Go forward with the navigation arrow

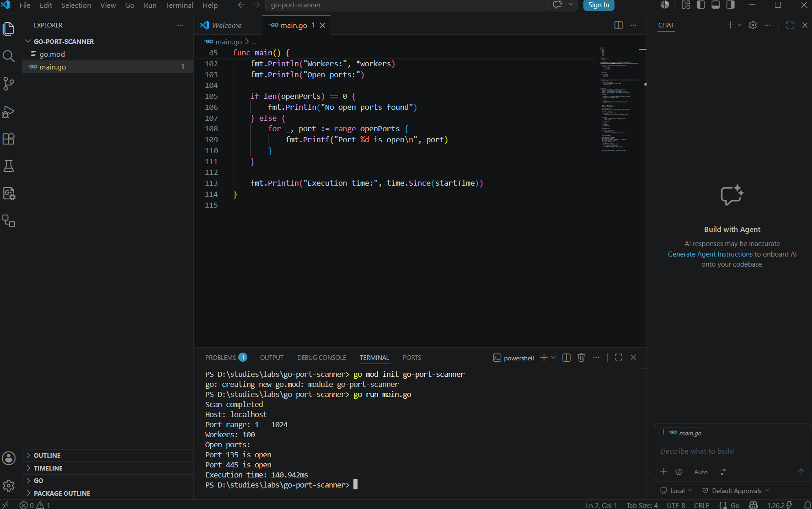[256, 5]
